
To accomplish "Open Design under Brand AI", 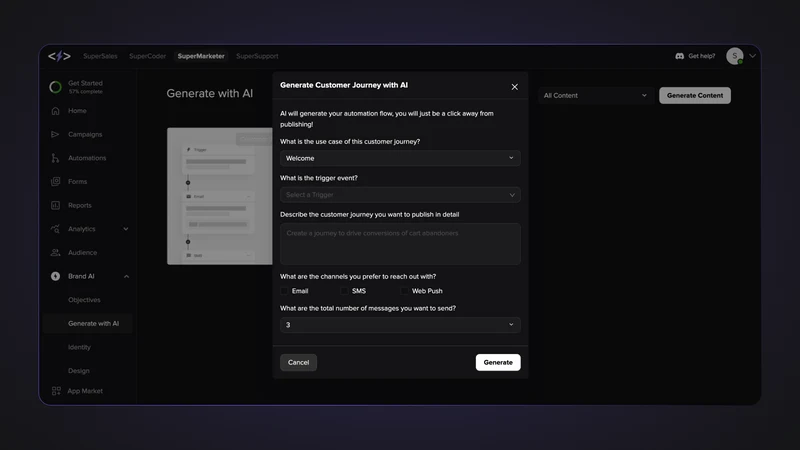I will tap(79, 371).
